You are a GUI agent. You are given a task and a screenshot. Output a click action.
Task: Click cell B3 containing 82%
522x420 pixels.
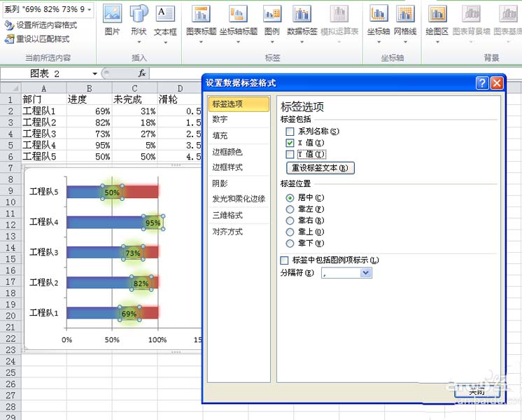pos(90,122)
